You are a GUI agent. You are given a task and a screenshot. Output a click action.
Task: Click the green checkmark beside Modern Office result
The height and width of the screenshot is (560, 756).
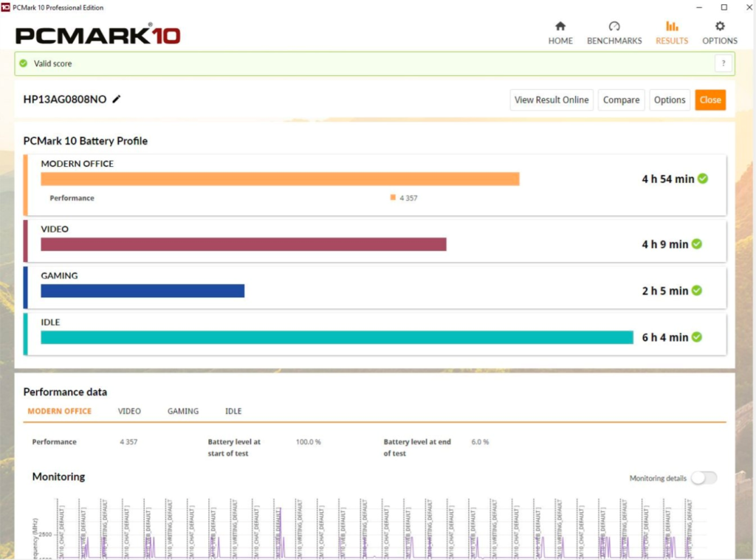click(701, 178)
